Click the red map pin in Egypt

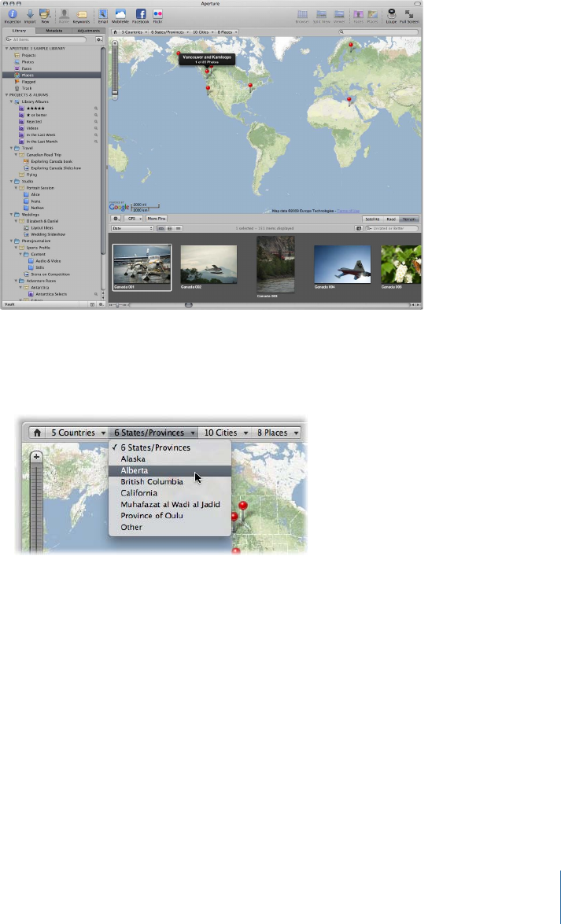(349, 101)
